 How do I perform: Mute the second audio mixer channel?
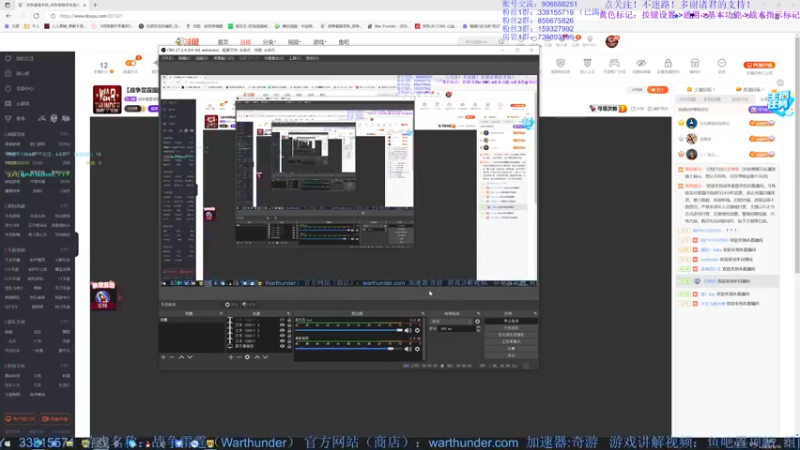tap(408, 349)
